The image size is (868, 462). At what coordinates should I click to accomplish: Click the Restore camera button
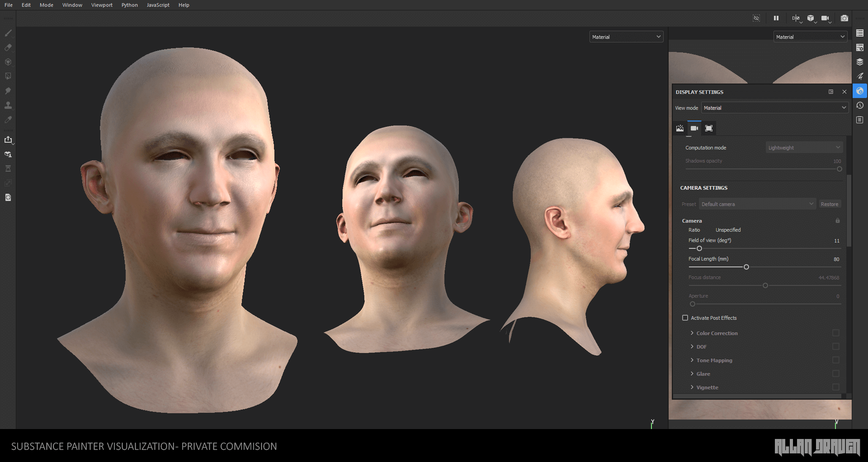[829, 204]
